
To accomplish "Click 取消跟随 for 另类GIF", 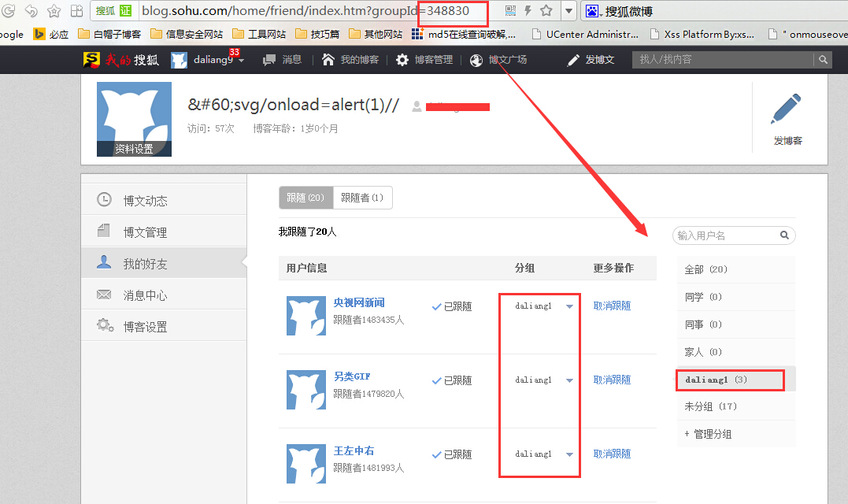I will (613, 380).
